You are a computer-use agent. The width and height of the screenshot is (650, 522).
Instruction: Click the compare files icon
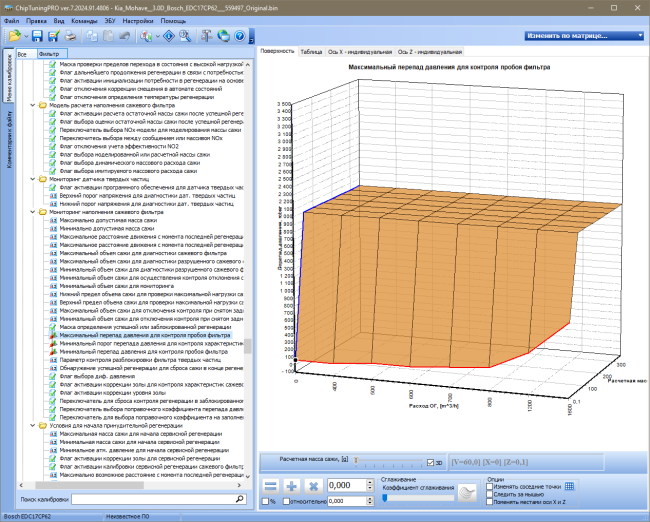pos(146,36)
